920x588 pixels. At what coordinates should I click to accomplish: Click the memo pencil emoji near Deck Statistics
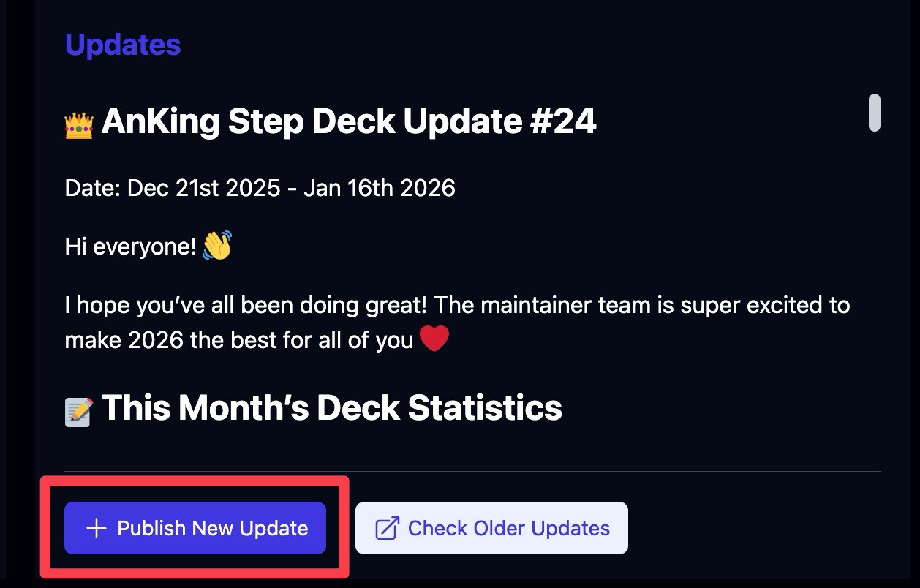tap(79, 412)
